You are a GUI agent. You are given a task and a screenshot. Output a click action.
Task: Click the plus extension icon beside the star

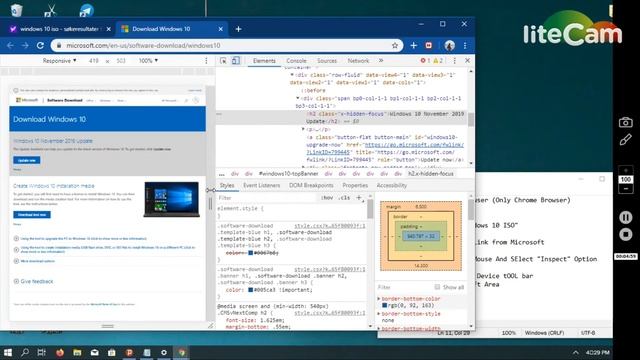point(413,45)
